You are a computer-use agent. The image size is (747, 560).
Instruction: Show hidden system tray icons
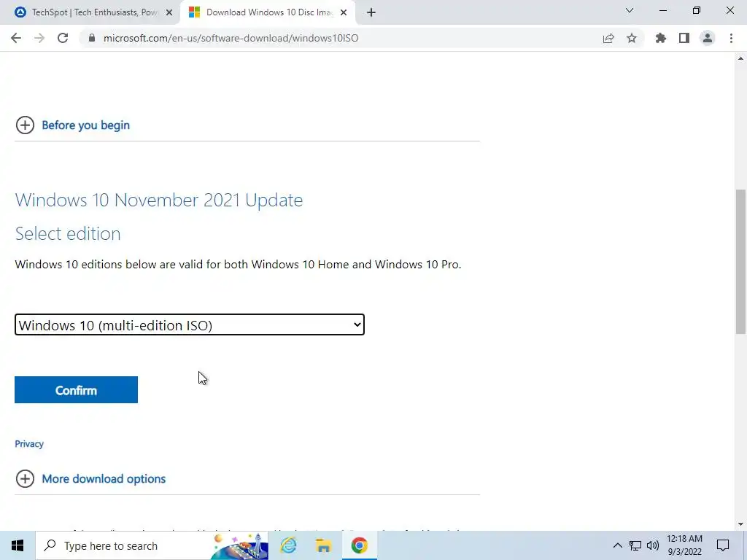(617, 545)
